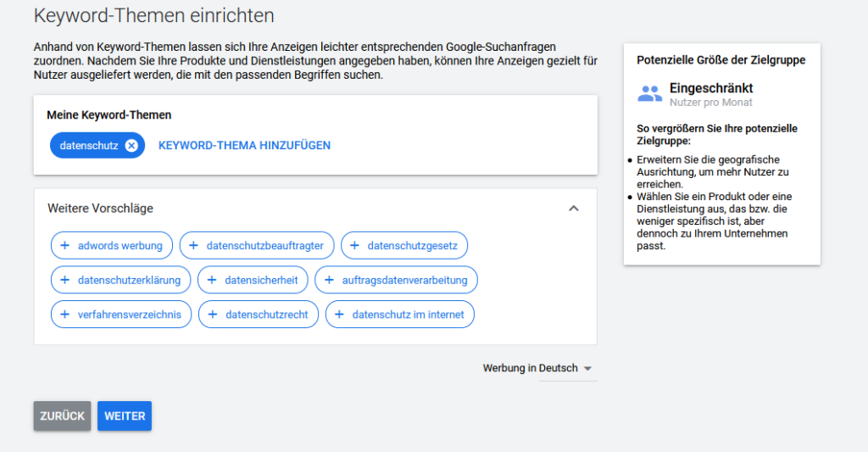Click the Eingeschränkt audience size label

pyautogui.click(x=711, y=88)
